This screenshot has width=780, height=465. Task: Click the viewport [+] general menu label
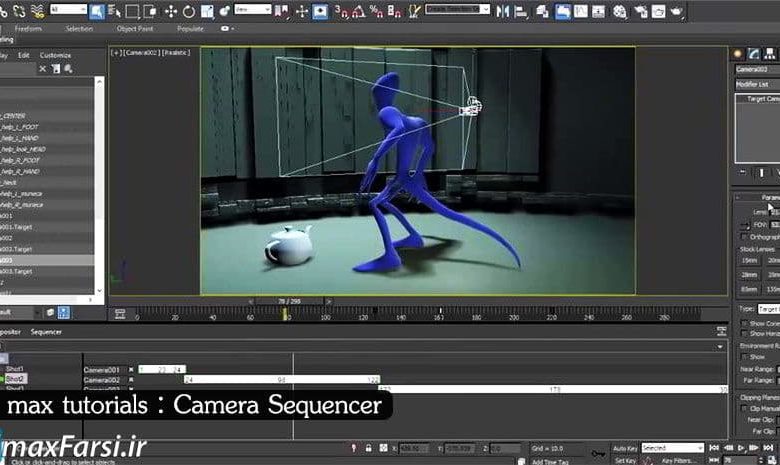coord(116,52)
